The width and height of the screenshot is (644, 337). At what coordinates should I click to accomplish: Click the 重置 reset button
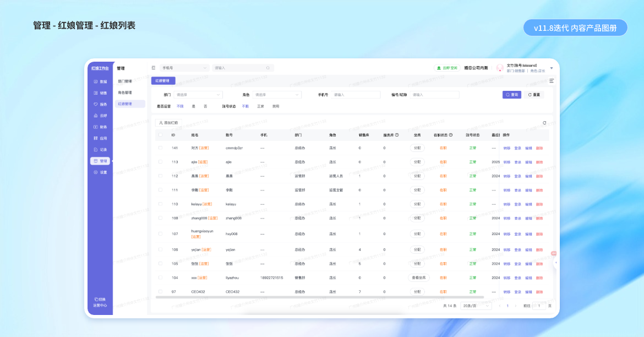(x=534, y=95)
